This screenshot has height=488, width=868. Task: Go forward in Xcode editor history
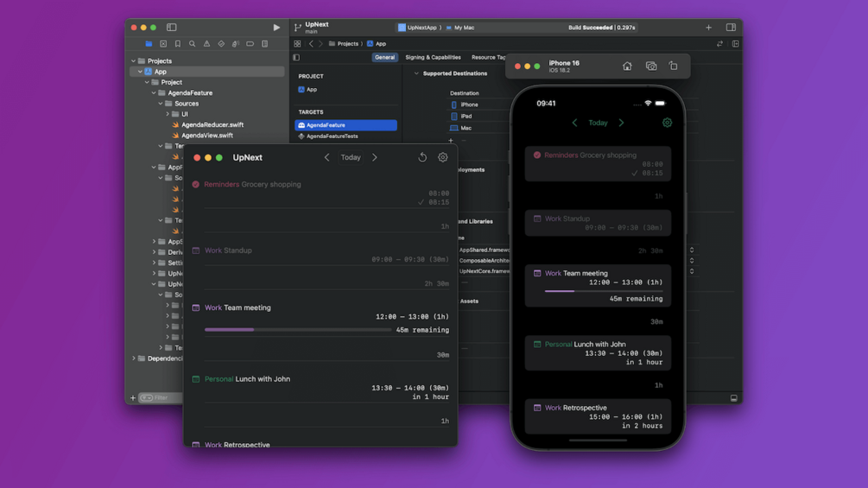320,44
